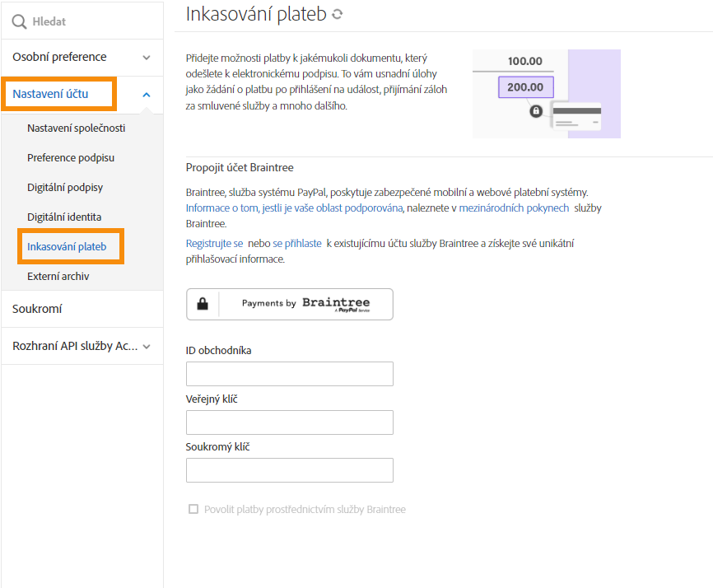Focus the ID obchodníka input field
This screenshot has height=588, width=713.
(x=289, y=374)
